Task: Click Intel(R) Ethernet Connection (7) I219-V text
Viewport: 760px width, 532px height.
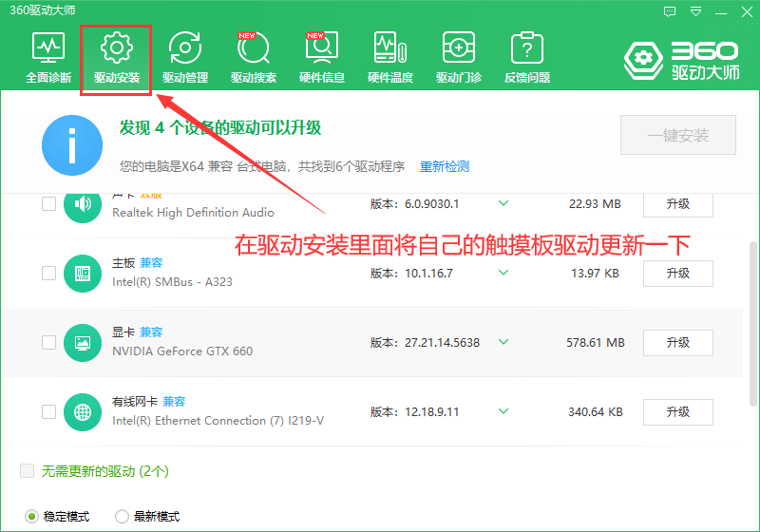Action: [218, 420]
